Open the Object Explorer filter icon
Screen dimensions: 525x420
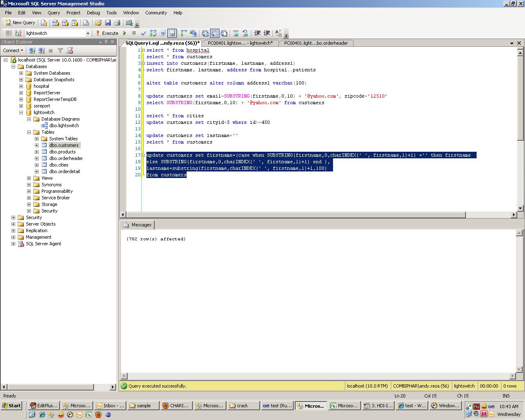pyautogui.click(x=60, y=50)
